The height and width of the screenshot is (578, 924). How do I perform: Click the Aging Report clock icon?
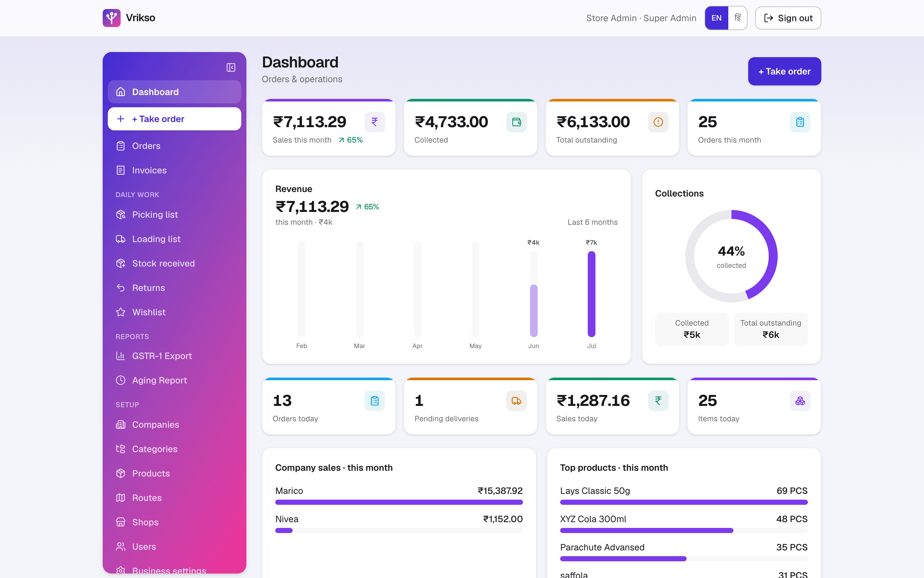point(121,381)
